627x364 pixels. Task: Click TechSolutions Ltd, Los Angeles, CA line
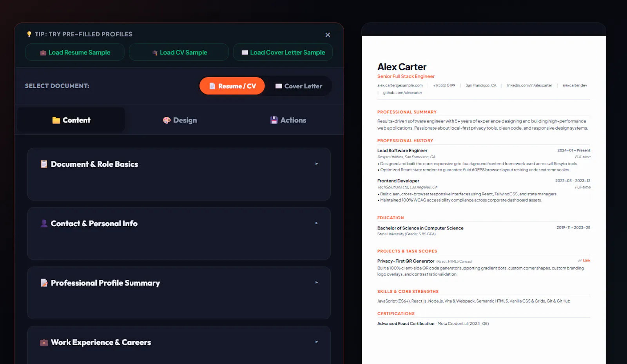point(407,187)
